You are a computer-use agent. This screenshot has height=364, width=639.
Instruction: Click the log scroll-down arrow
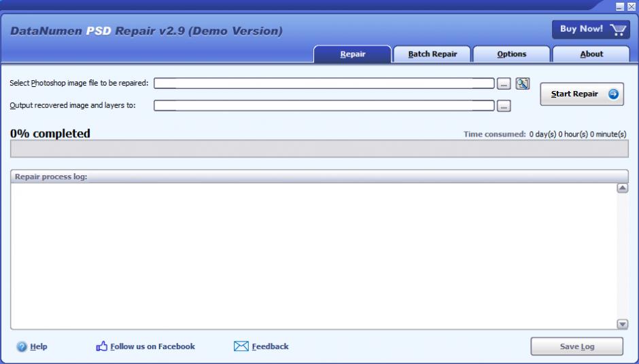tap(622, 324)
